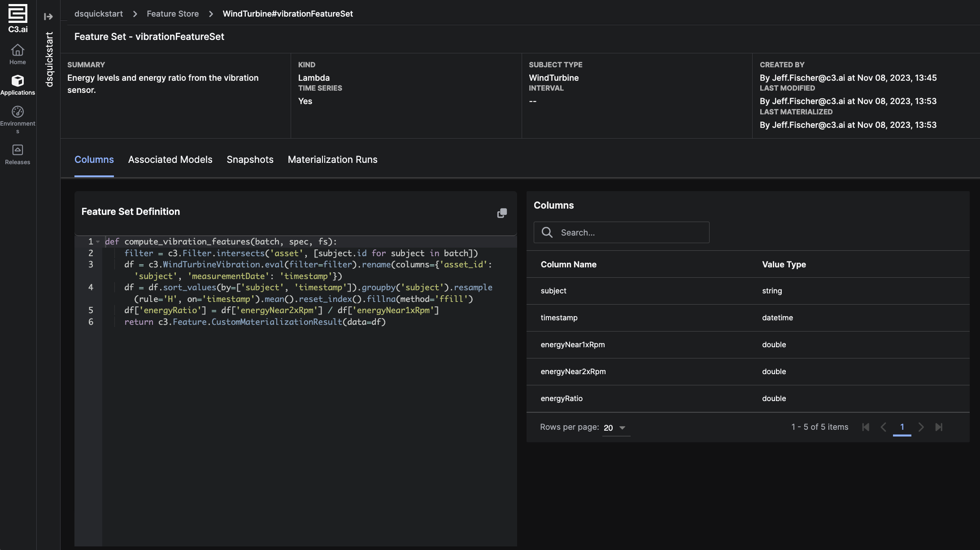The image size is (980, 550).
Task: Click the Summary description text
Action: [x=163, y=84]
